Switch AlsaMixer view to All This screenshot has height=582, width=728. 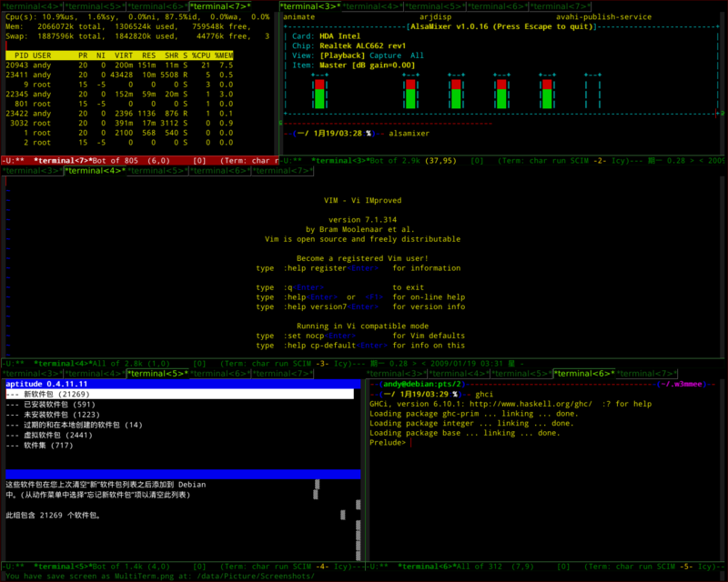[417, 55]
